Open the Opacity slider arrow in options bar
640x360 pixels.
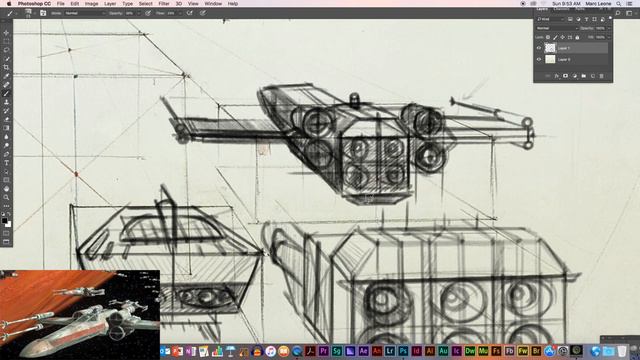click(139, 13)
